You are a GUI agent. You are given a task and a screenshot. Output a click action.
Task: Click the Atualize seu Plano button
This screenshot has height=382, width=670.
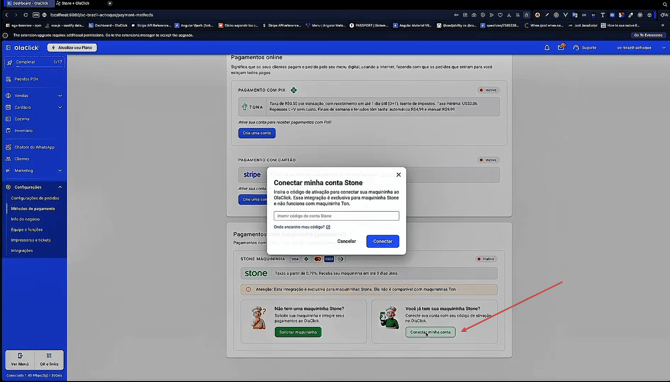(x=72, y=47)
